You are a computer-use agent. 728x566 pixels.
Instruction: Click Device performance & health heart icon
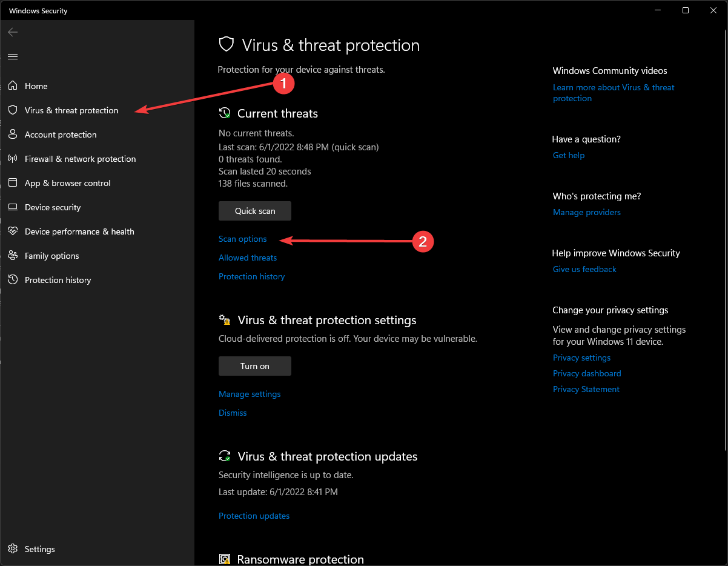click(13, 231)
